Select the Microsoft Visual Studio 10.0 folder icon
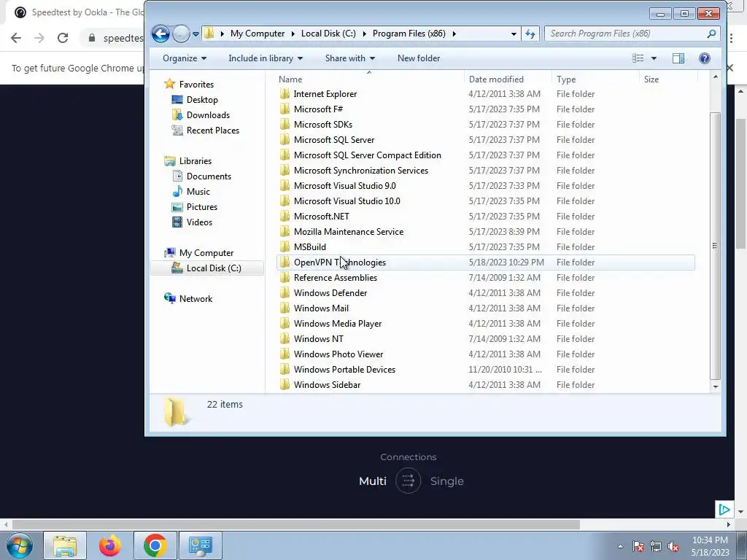Viewport: 747px width, 560px height. pyautogui.click(x=285, y=201)
